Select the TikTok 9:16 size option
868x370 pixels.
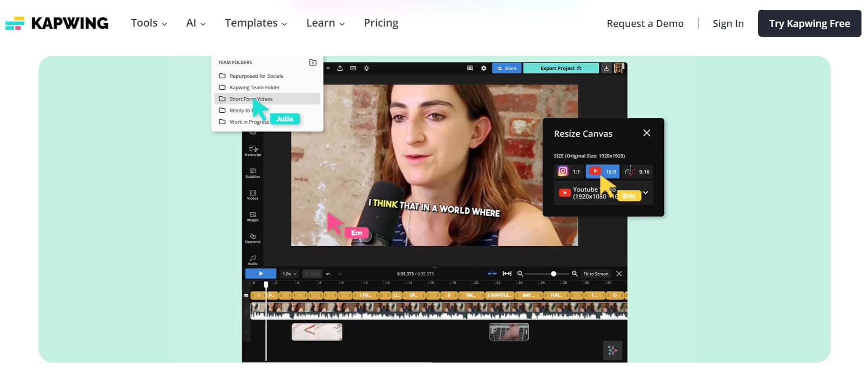(637, 171)
